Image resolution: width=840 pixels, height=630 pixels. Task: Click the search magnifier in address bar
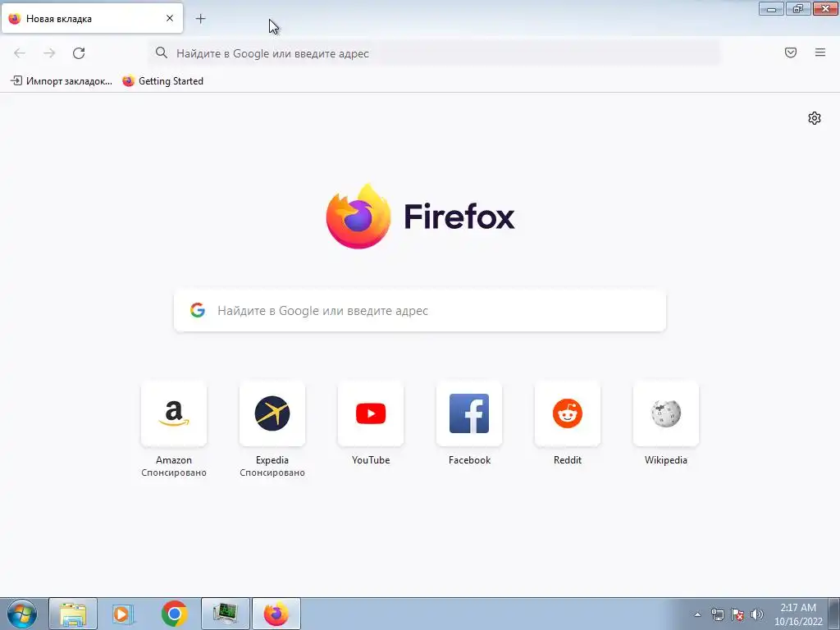162,52
